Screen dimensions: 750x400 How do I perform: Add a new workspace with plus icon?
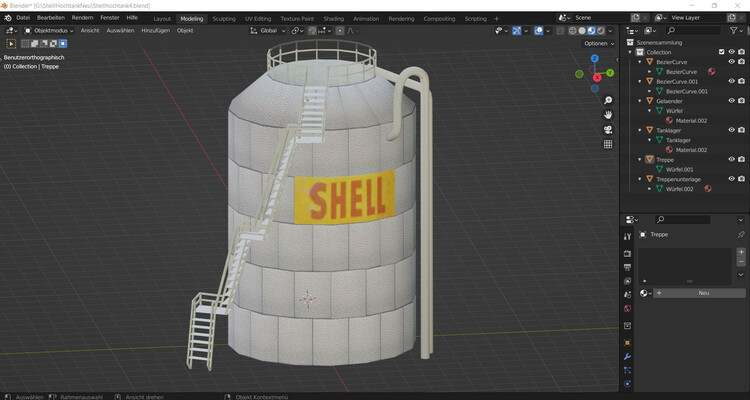point(496,19)
